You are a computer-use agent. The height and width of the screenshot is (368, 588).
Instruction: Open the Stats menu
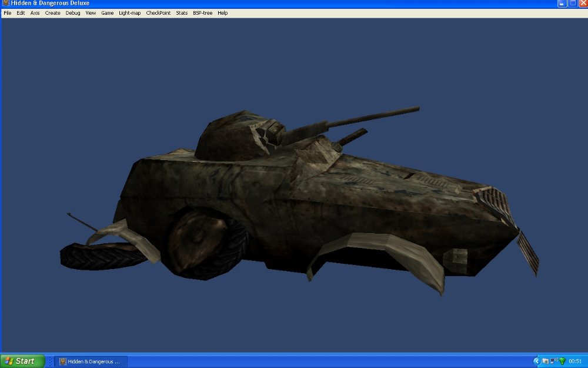click(182, 13)
